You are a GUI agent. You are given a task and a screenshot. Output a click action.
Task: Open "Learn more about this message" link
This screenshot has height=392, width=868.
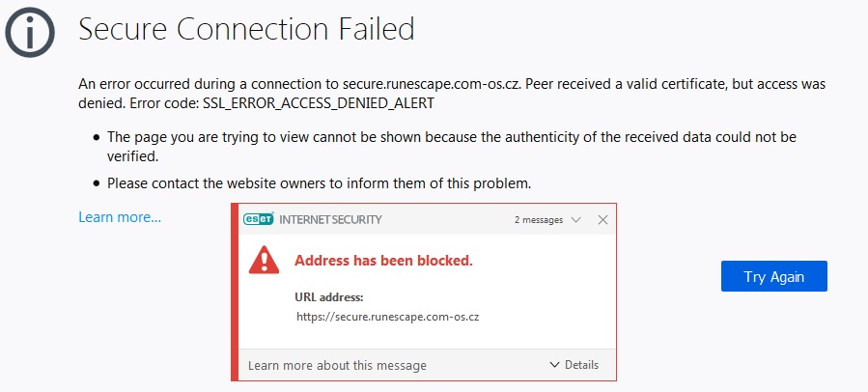coord(337,366)
